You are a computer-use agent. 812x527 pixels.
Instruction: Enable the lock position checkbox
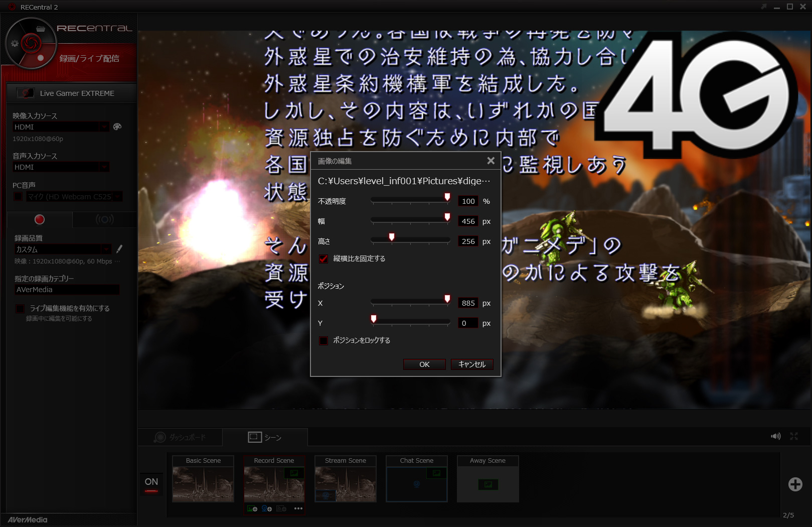point(323,340)
